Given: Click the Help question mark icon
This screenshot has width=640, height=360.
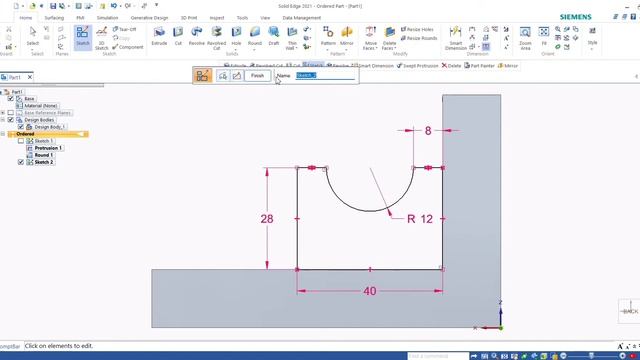Looking at the screenshot, I should coord(633,17).
